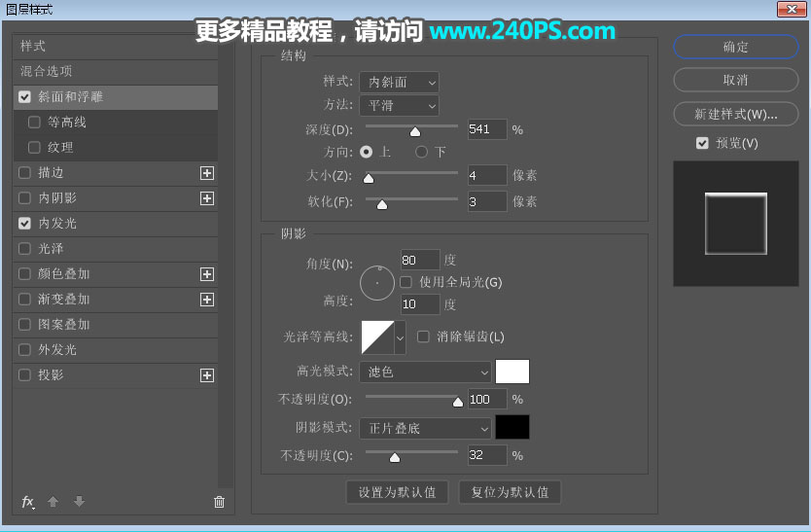Click highlight opacity field showing 100
Screen dimensions: 811x532
(487, 400)
